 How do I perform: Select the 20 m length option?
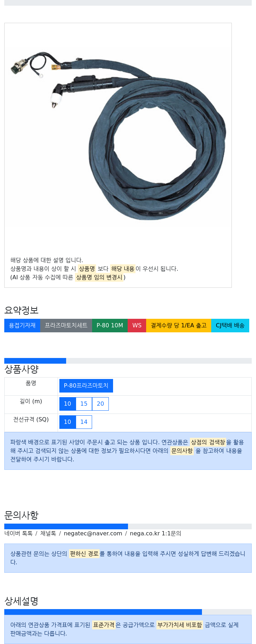coord(100,404)
